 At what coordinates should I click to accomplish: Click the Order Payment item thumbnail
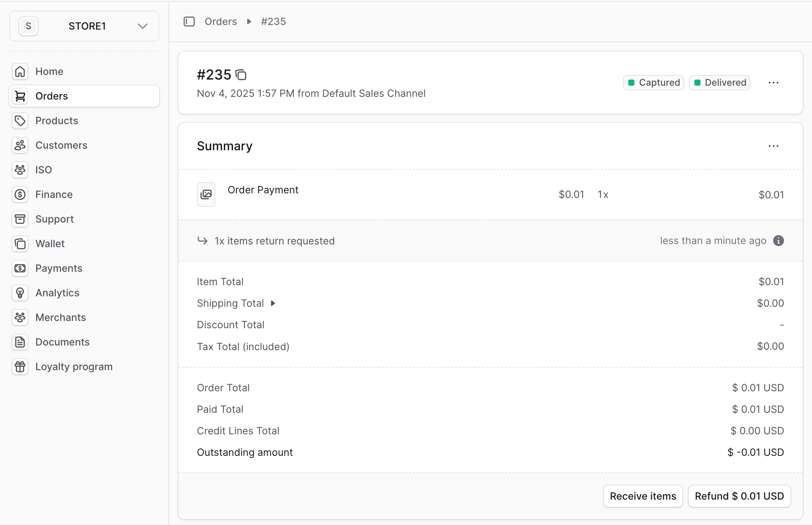coord(206,194)
